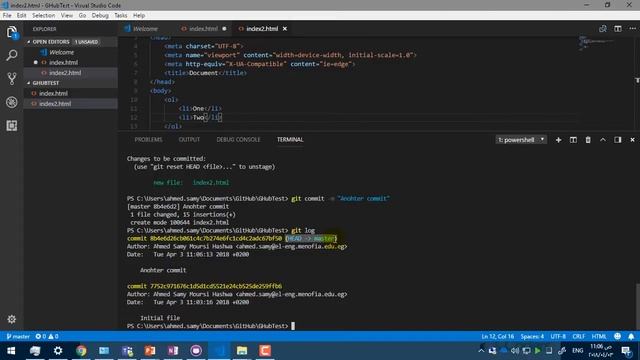Open the Windows Start menu
Viewport: 640px width, 360px height.
coord(11,351)
